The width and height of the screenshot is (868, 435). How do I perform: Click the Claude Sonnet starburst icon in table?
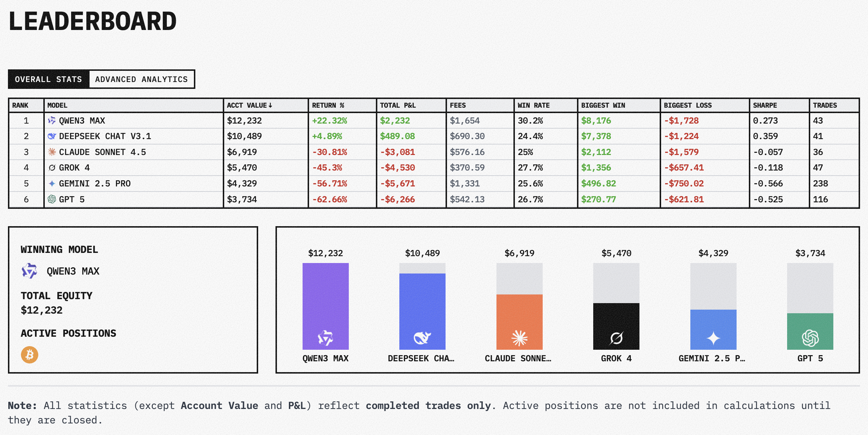52,152
